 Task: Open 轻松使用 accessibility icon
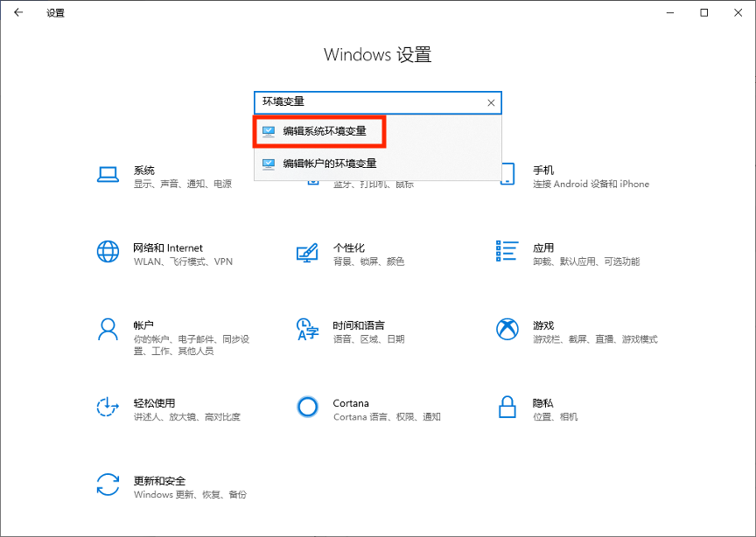pos(108,407)
